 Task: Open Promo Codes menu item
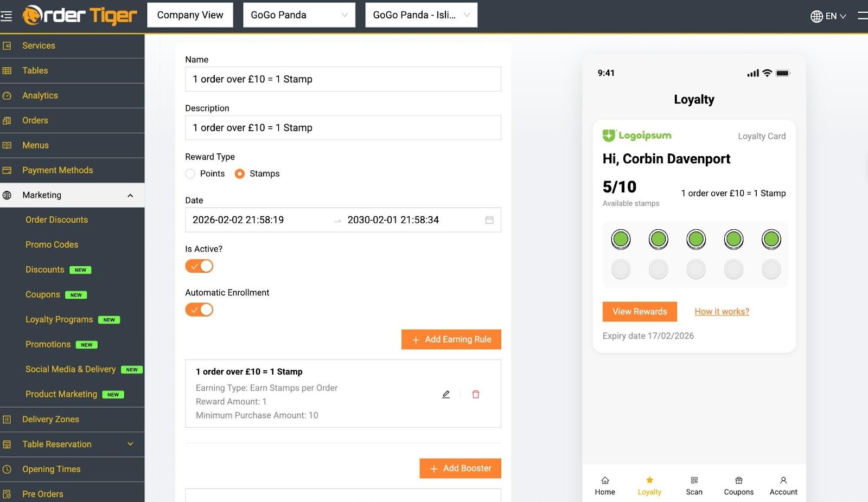[52, 244]
